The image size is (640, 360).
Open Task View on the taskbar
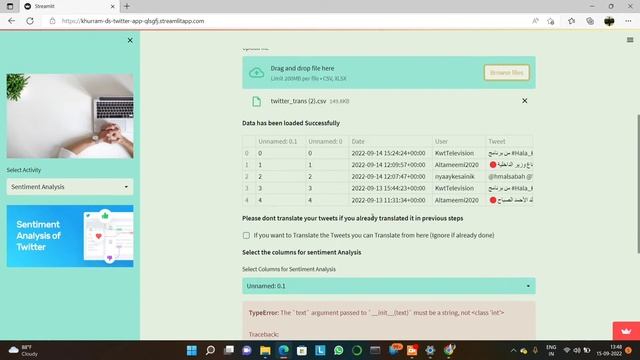tap(229, 350)
